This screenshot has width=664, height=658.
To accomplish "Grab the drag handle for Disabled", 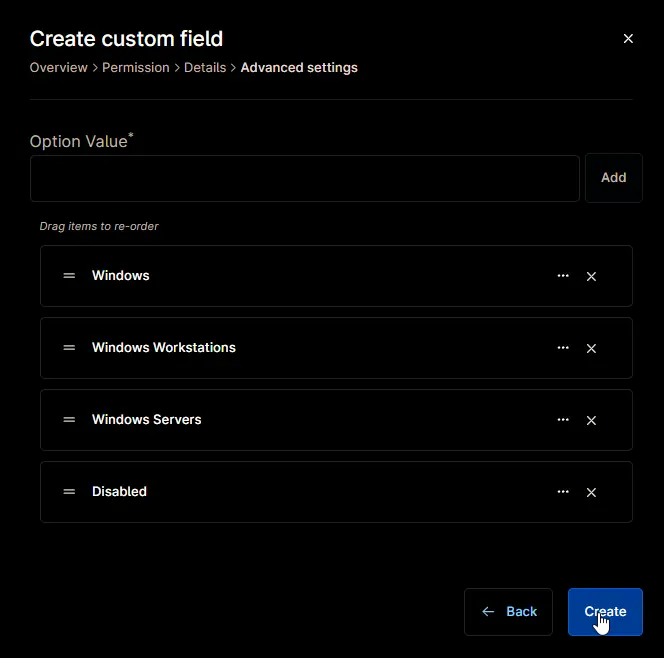I will tap(69, 492).
